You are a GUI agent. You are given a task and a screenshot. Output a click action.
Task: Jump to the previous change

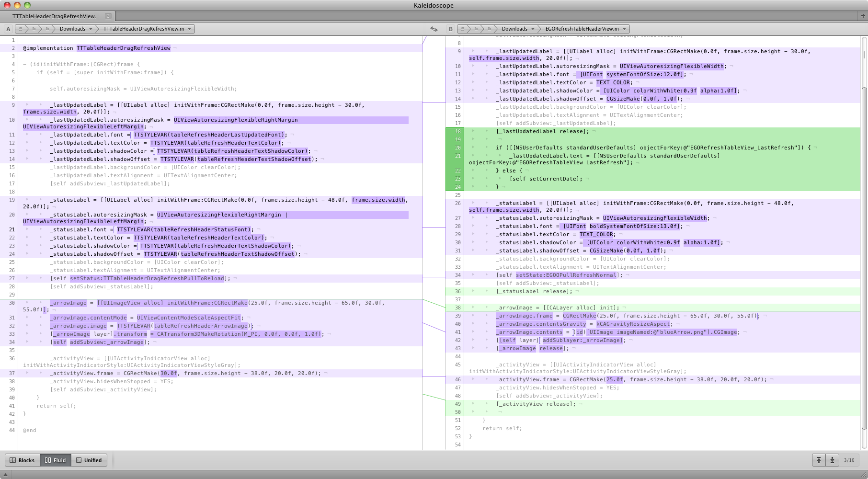(819, 460)
